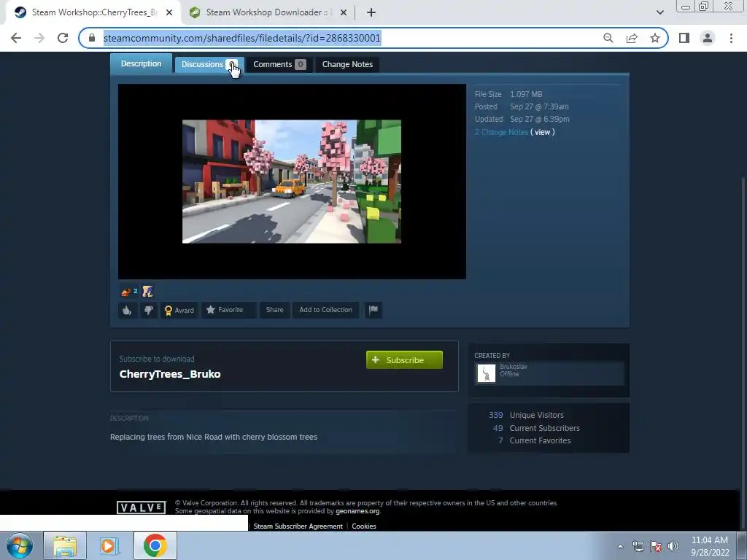This screenshot has height=560, width=747.
Task: Click the second award reaction icon
Action: pyautogui.click(x=147, y=292)
